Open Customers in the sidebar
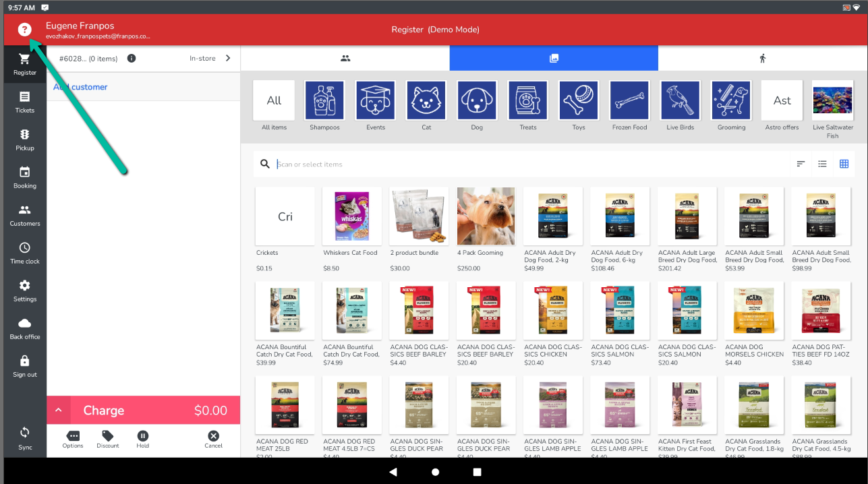 (x=25, y=215)
